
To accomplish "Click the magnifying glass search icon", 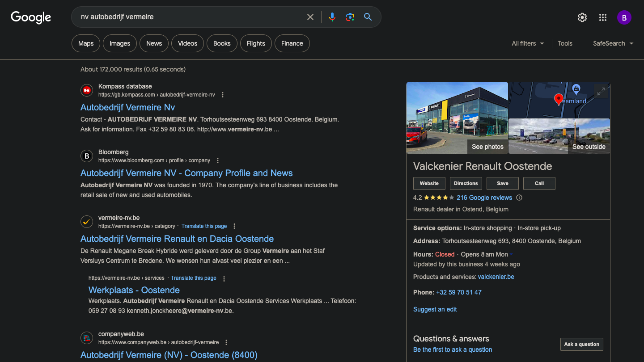I will point(368,17).
